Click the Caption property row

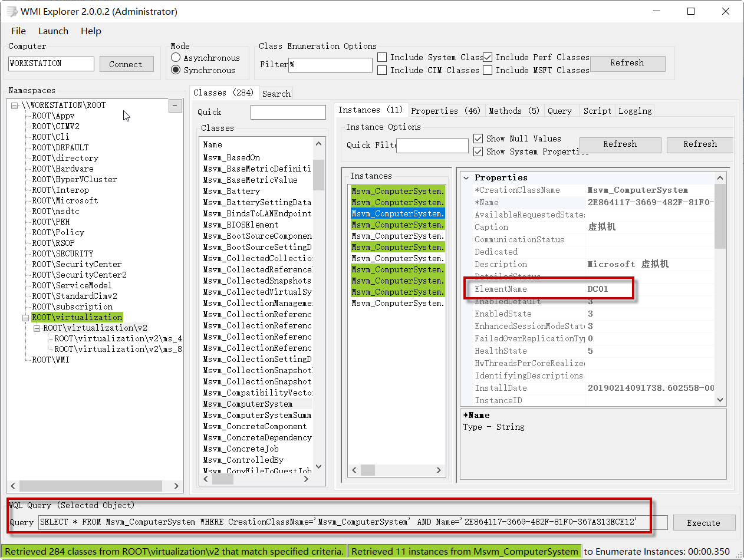pyautogui.click(x=594, y=227)
